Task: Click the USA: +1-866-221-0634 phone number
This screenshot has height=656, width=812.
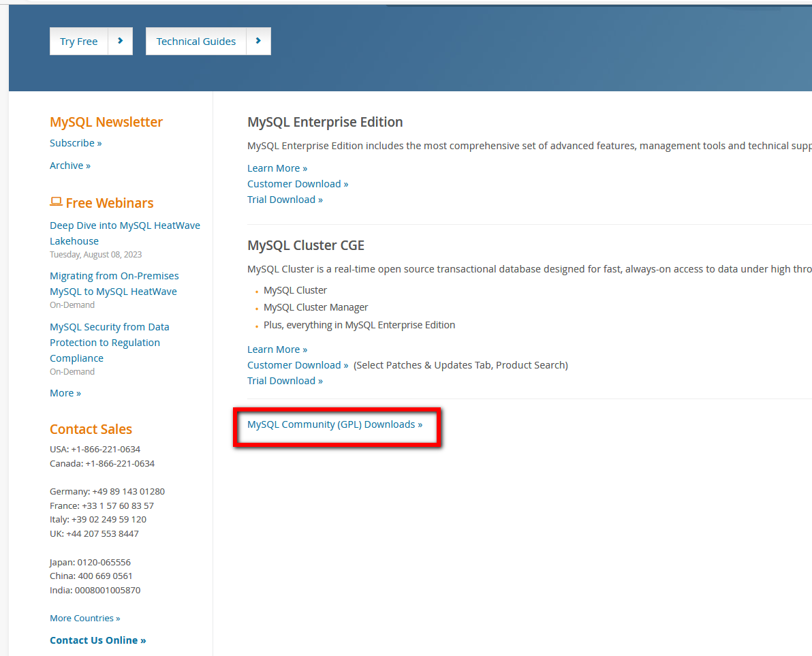Action: pyautogui.click(x=95, y=450)
